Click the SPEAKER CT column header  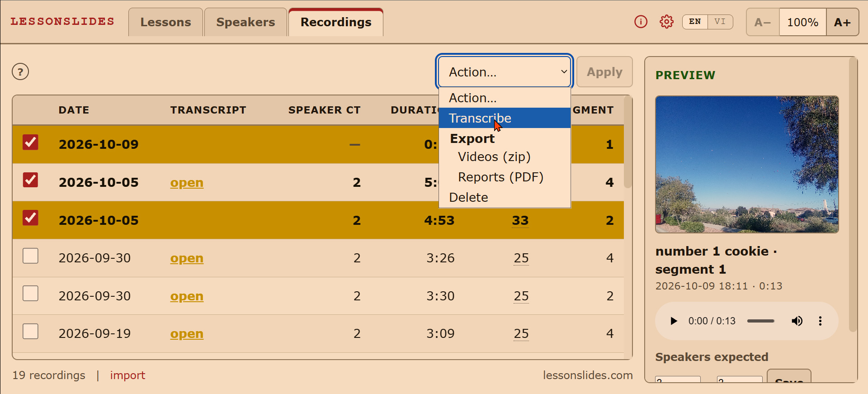click(324, 110)
